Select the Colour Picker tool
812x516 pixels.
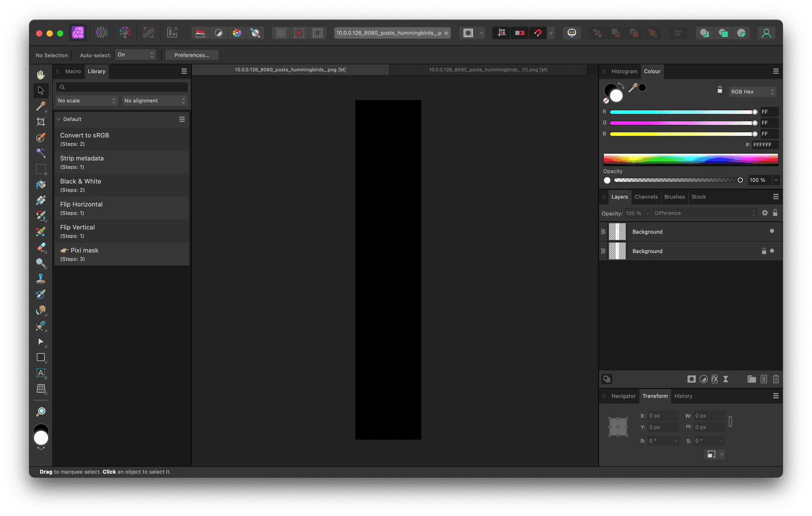pyautogui.click(x=41, y=106)
